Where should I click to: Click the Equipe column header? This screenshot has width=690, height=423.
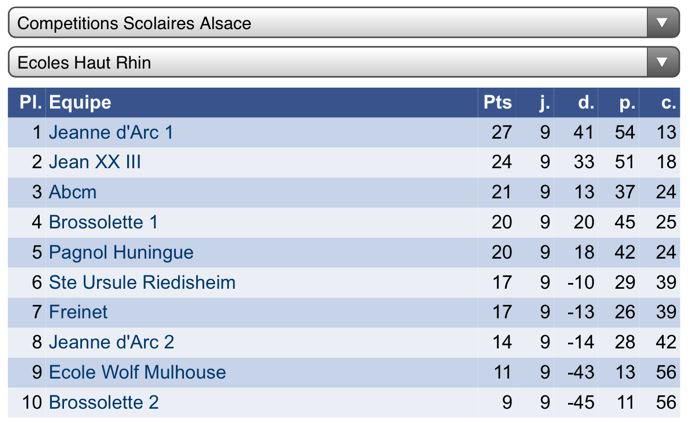[80, 102]
